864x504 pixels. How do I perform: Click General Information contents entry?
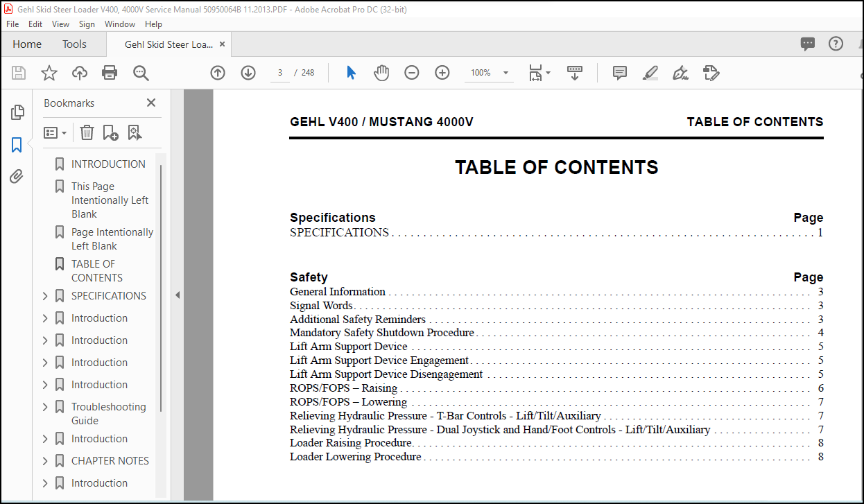tap(556, 292)
